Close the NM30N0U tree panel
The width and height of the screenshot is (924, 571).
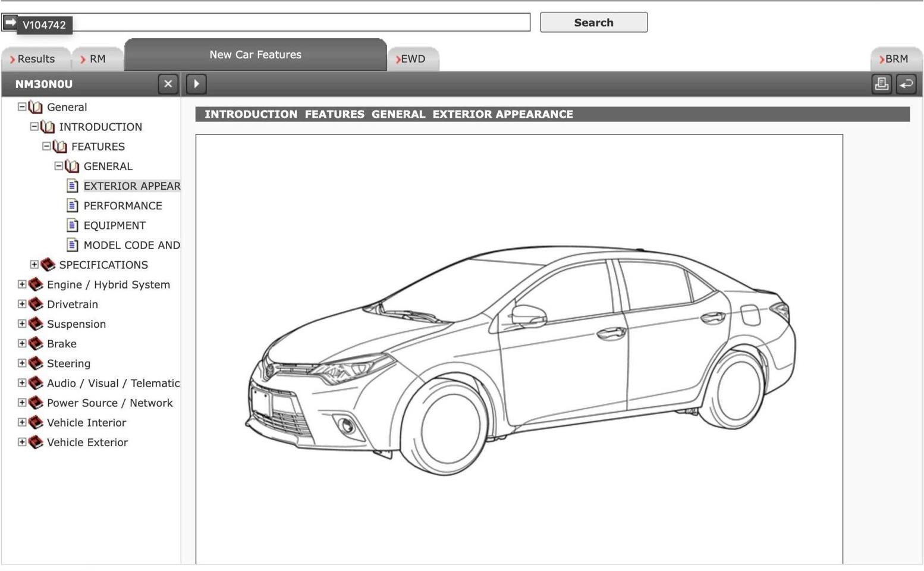tap(168, 84)
